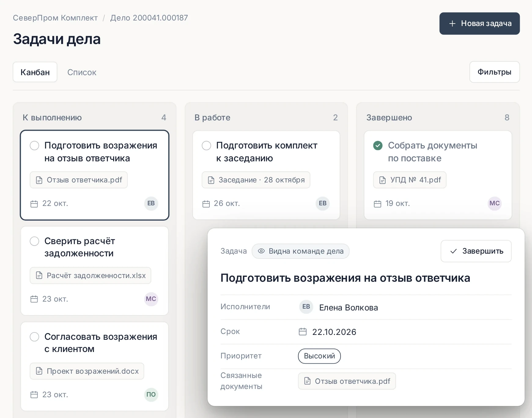Click the calendar icon next to 19 окт.

pos(378,204)
